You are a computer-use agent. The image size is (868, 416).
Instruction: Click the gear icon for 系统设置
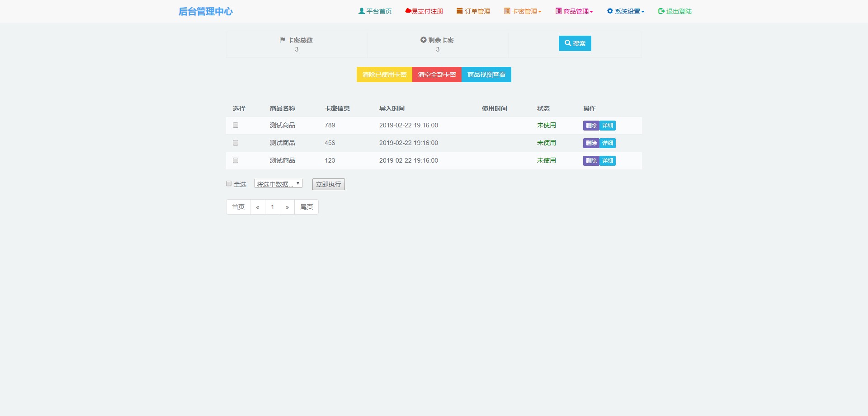click(610, 11)
